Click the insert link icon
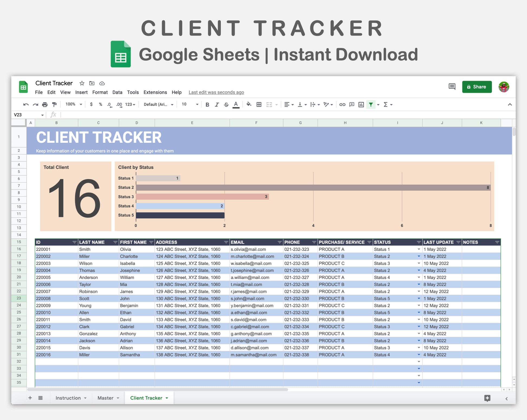The width and height of the screenshot is (527, 420). tap(342, 105)
